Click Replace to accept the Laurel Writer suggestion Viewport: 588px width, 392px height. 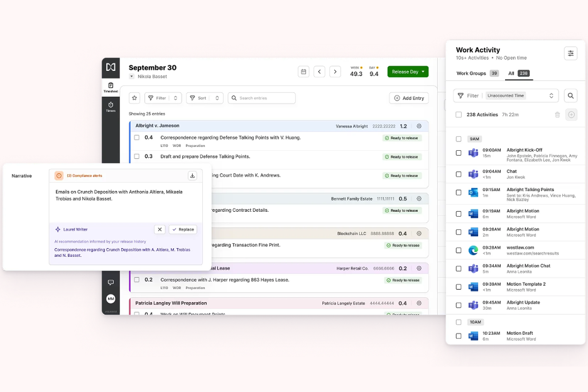tap(182, 229)
